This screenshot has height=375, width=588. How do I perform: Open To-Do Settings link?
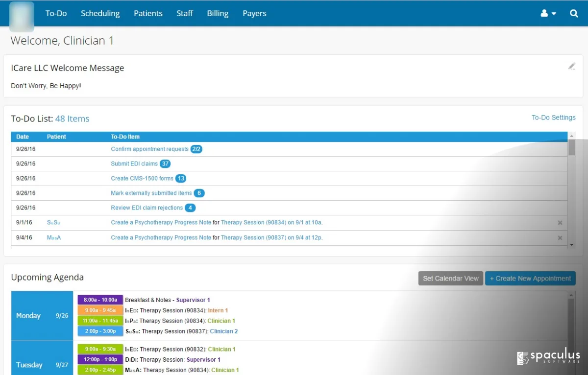[x=554, y=117]
